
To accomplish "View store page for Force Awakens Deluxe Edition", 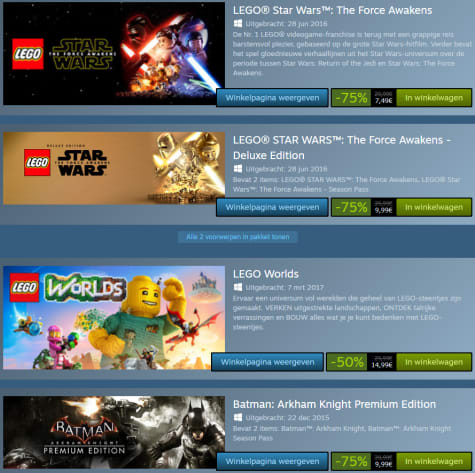I will [272, 207].
